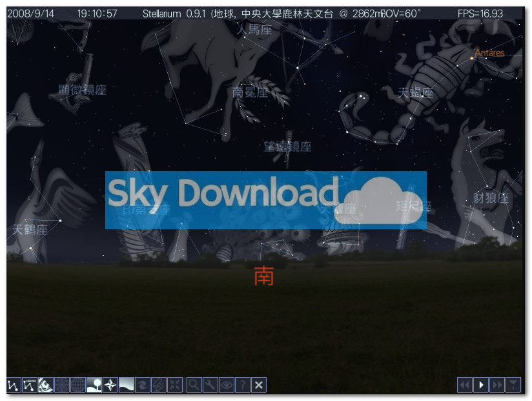Open the configuration wrench window

(x=210, y=385)
